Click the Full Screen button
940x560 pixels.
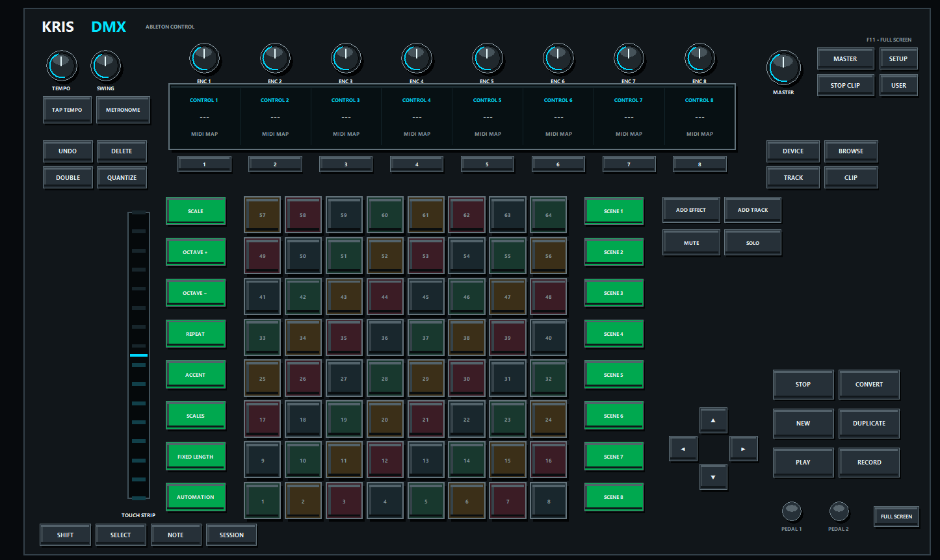coord(896,516)
